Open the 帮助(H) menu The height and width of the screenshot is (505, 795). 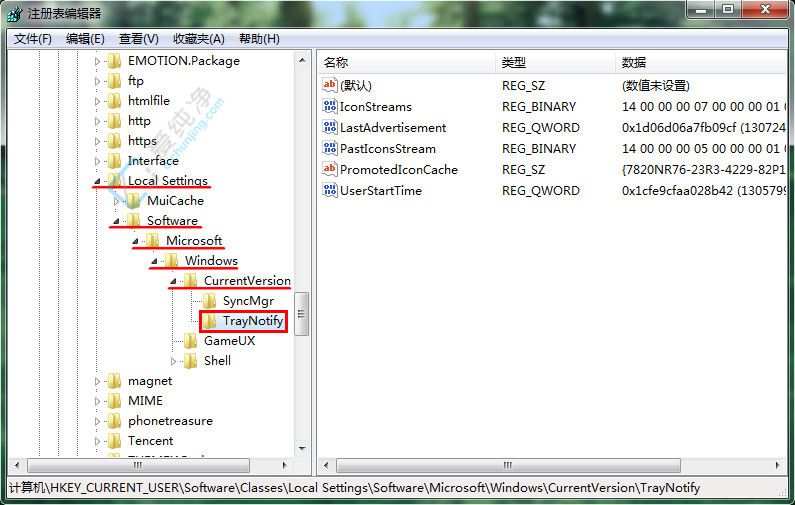259,39
